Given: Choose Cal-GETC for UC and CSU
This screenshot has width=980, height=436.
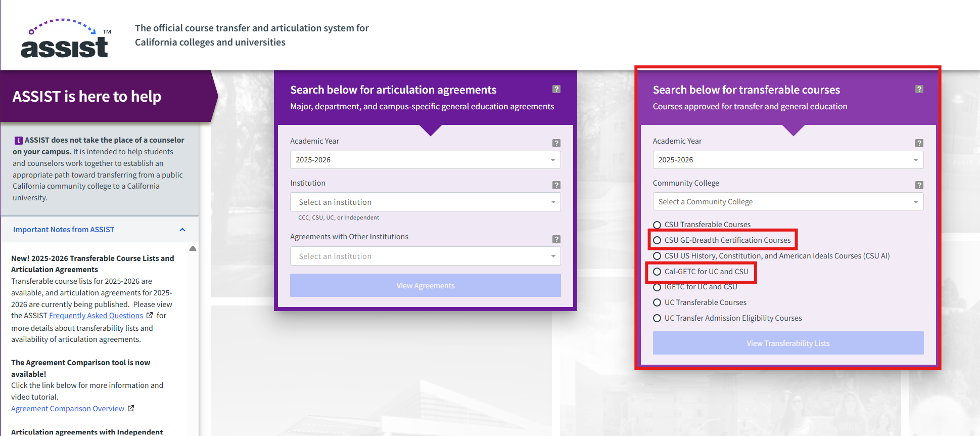Looking at the screenshot, I should pos(657,272).
